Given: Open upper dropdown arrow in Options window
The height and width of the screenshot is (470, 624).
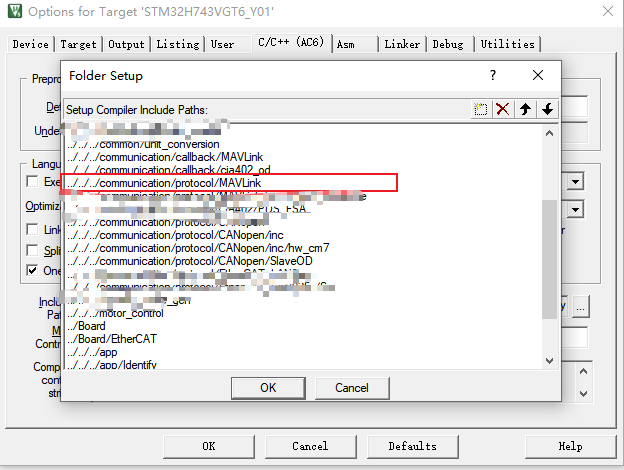Looking at the screenshot, I should [576, 182].
